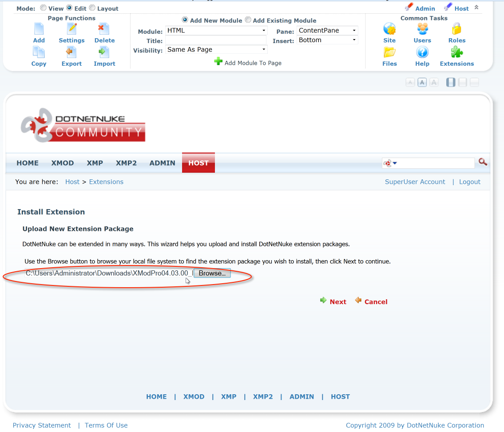Click the Export page icon

(x=71, y=52)
